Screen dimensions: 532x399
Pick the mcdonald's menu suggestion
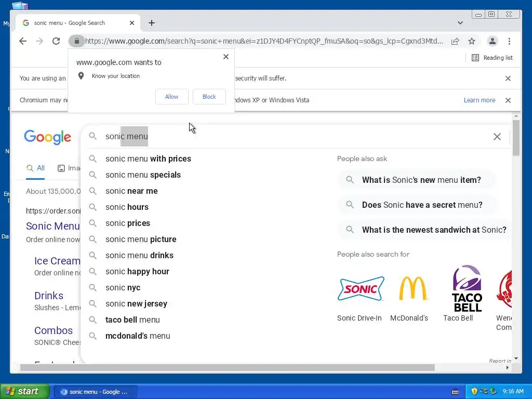pyautogui.click(x=138, y=336)
